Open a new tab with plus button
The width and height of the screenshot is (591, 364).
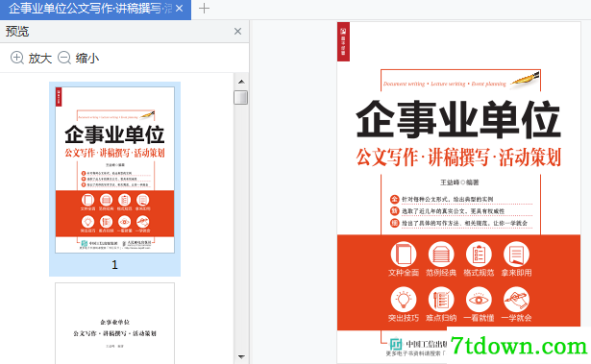click(204, 9)
